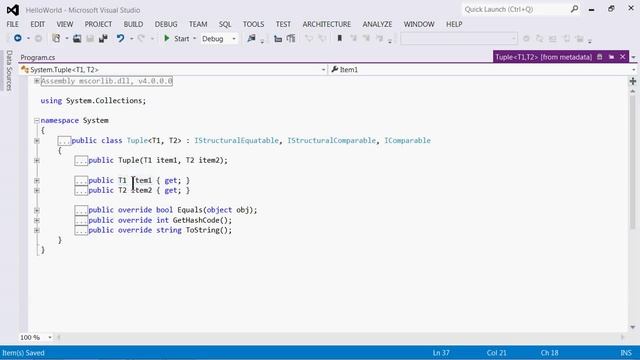The width and height of the screenshot is (640, 360).
Task: Open the document tab list dropdown arrow
Action: coord(633,58)
